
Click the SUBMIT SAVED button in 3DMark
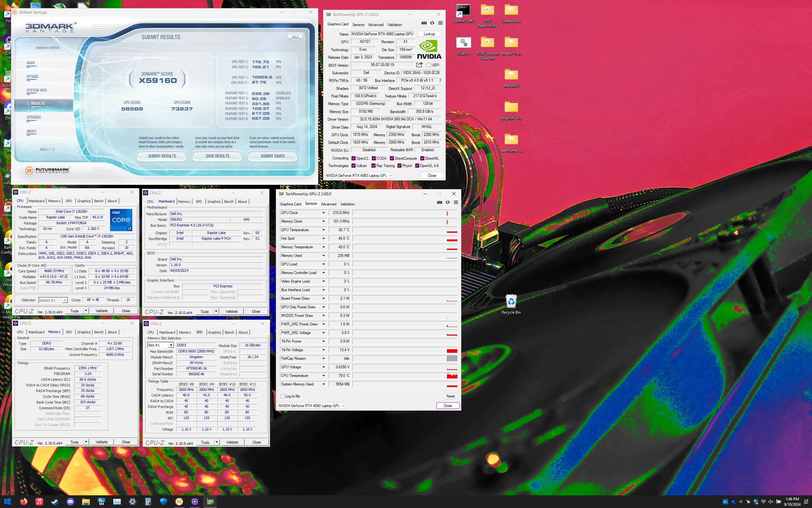pyautogui.click(x=272, y=156)
